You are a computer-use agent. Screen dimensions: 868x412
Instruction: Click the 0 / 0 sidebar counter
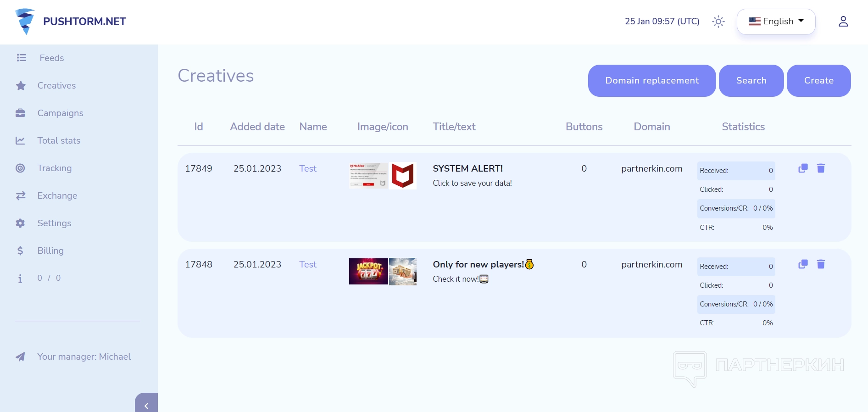point(49,278)
